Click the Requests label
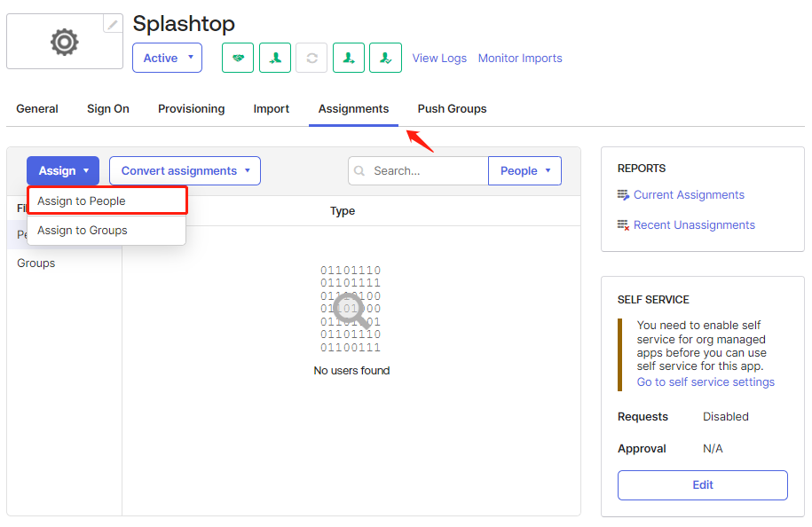The image size is (812, 527). point(643,417)
